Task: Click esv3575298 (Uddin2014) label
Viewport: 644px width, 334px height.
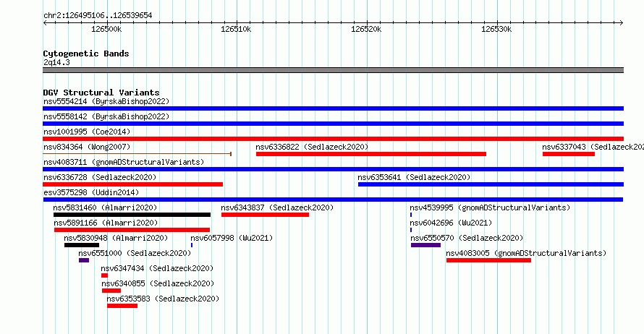Action: [x=91, y=192]
